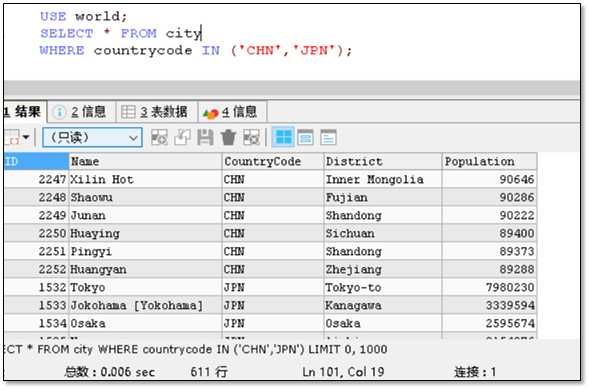Click the 总数: 0.006 sec status entry

[109, 372]
